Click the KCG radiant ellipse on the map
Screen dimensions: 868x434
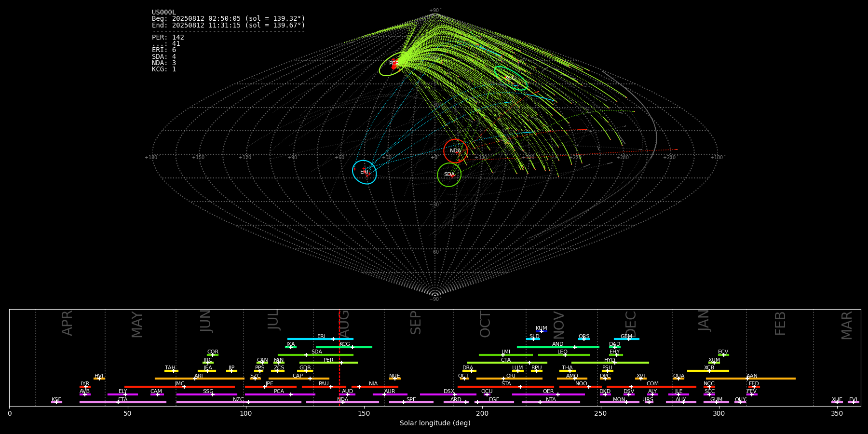tap(511, 78)
